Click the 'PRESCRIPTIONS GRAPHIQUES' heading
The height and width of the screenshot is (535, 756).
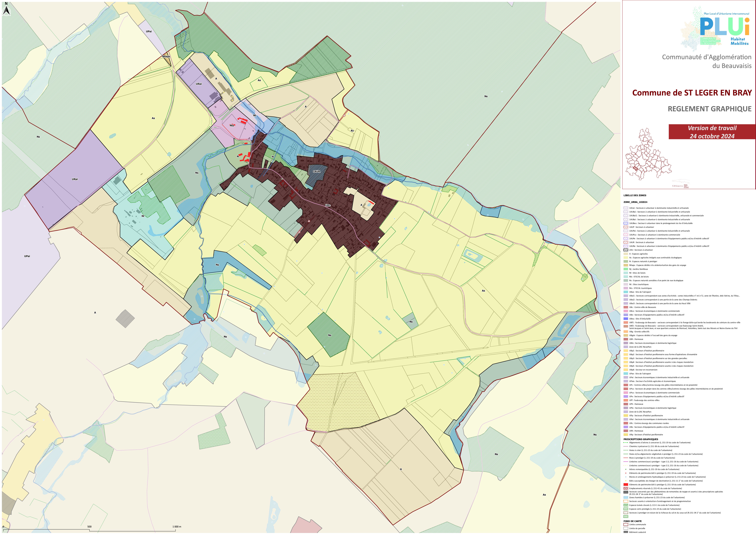641,439
